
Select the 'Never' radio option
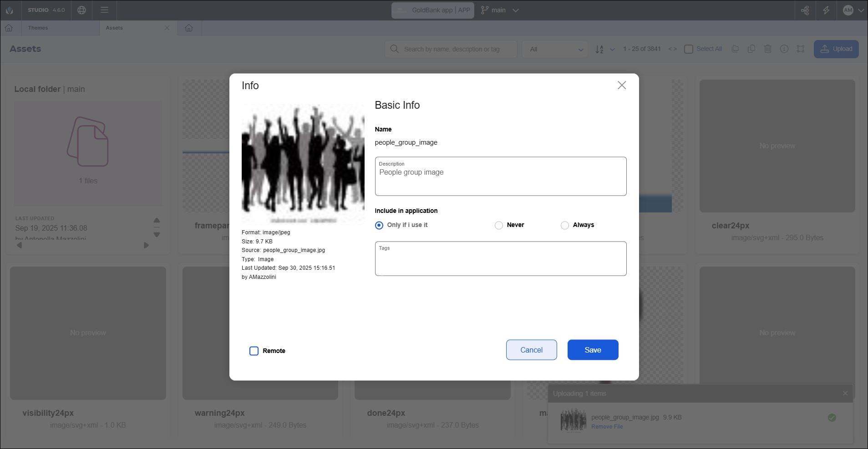(x=499, y=225)
